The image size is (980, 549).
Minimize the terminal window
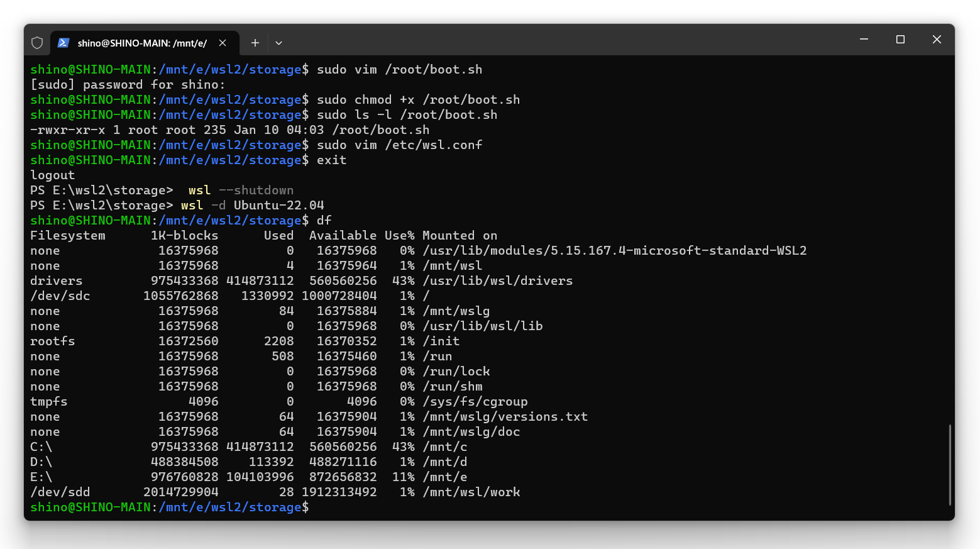point(864,39)
